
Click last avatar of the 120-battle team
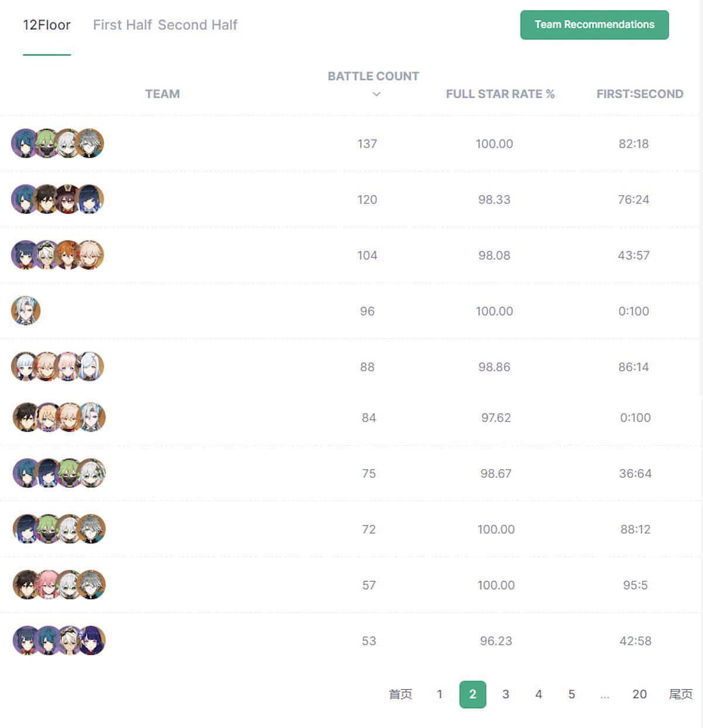tap(90, 199)
